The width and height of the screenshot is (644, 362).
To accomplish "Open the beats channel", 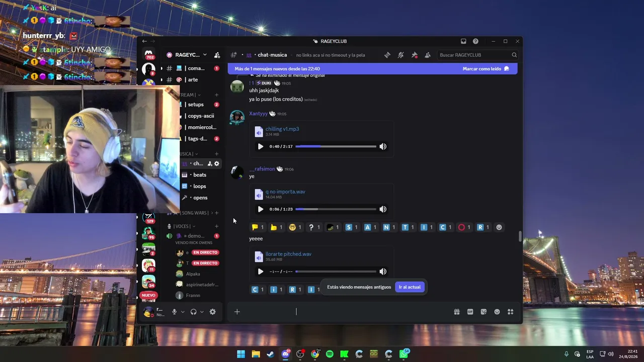I will (200, 175).
